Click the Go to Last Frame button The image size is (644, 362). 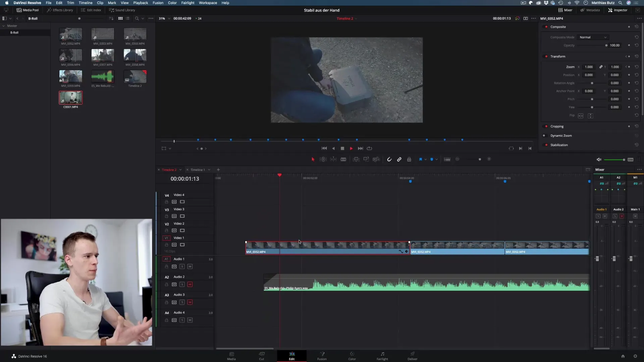pyautogui.click(x=360, y=148)
